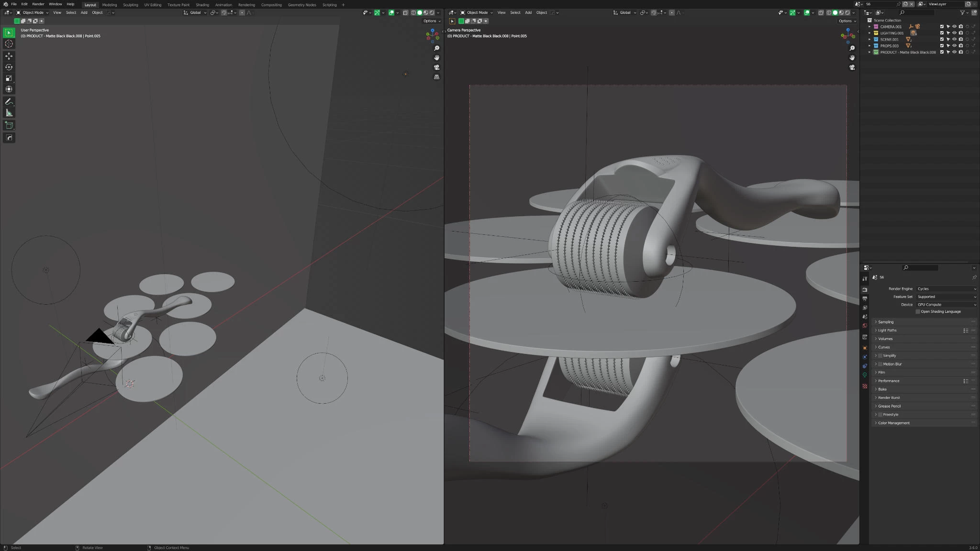980x551 pixels.
Task: Open the Render Engine dropdown
Action: click(x=946, y=288)
